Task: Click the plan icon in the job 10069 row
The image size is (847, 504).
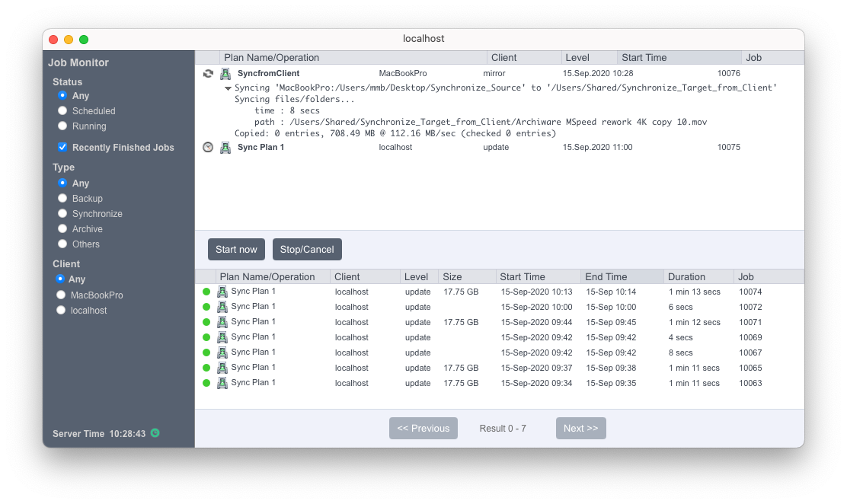Action: tap(222, 337)
